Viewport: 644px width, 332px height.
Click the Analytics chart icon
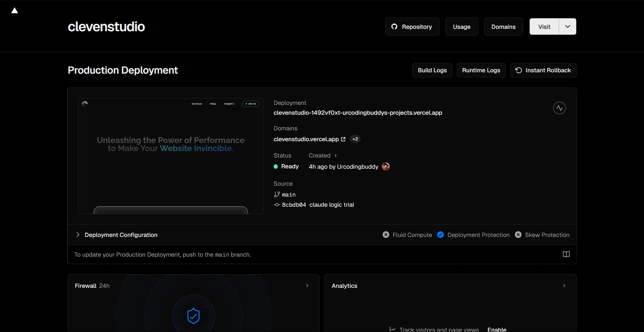[x=393, y=329]
